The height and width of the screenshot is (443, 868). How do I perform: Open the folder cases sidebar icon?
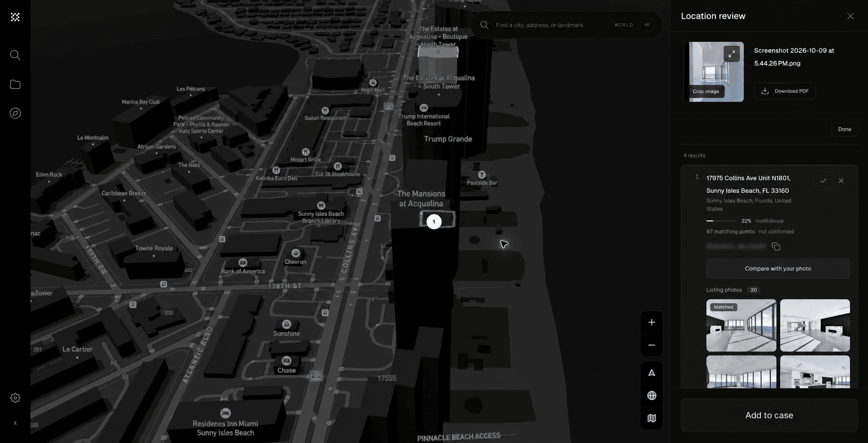click(x=15, y=85)
